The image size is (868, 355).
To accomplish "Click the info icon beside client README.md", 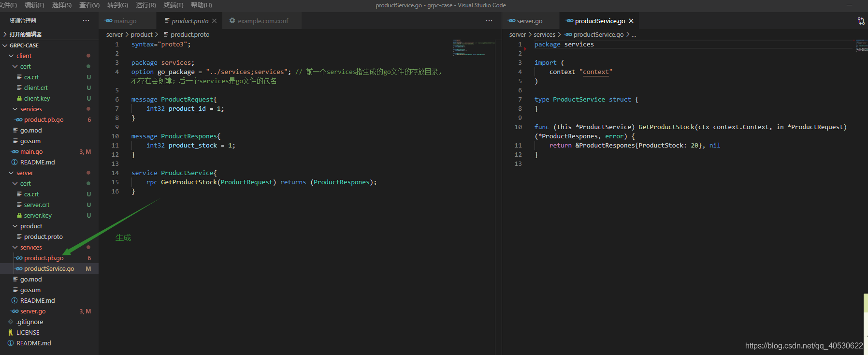I will [x=14, y=162].
